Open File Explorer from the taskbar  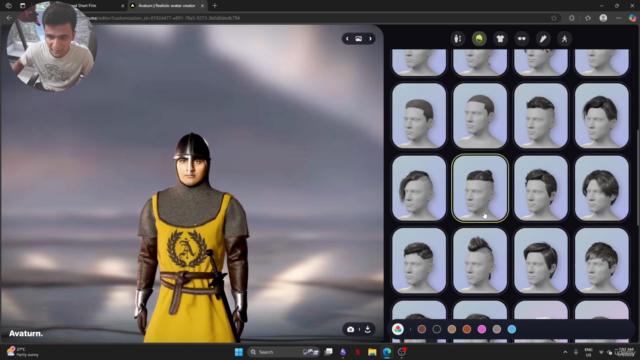coord(372,352)
